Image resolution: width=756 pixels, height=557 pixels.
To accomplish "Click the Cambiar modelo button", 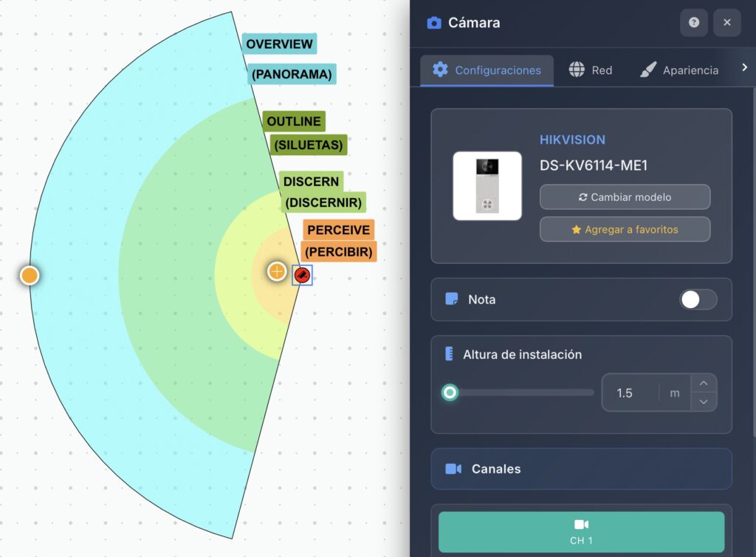I will 625,197.
